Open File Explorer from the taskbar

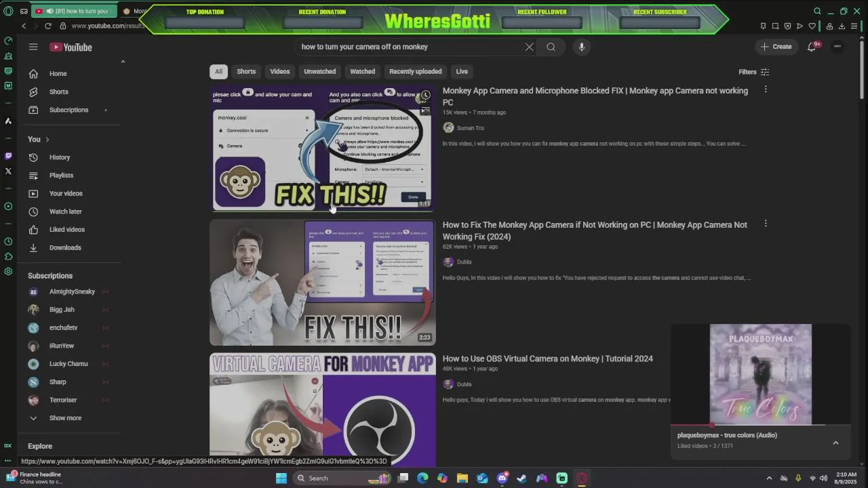(462, 478)
